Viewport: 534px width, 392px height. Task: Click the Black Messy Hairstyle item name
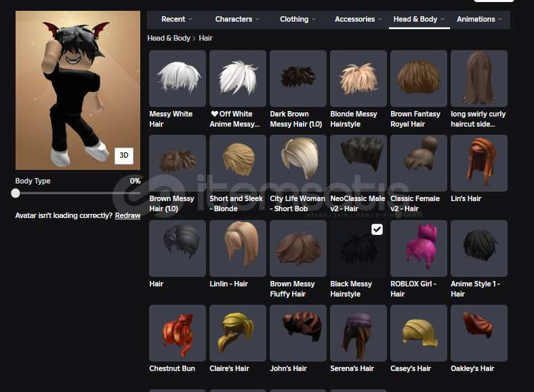(x=351, y=289)
